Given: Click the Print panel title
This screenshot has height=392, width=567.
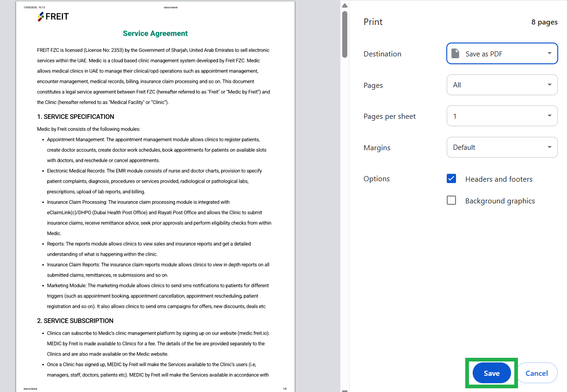Looking at the screenshot, I should point(373,22).
